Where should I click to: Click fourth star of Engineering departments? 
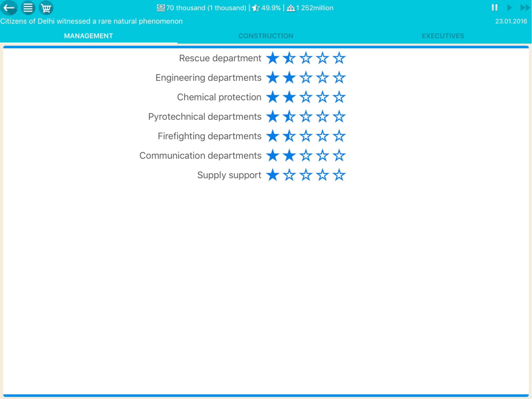(322, 78)
